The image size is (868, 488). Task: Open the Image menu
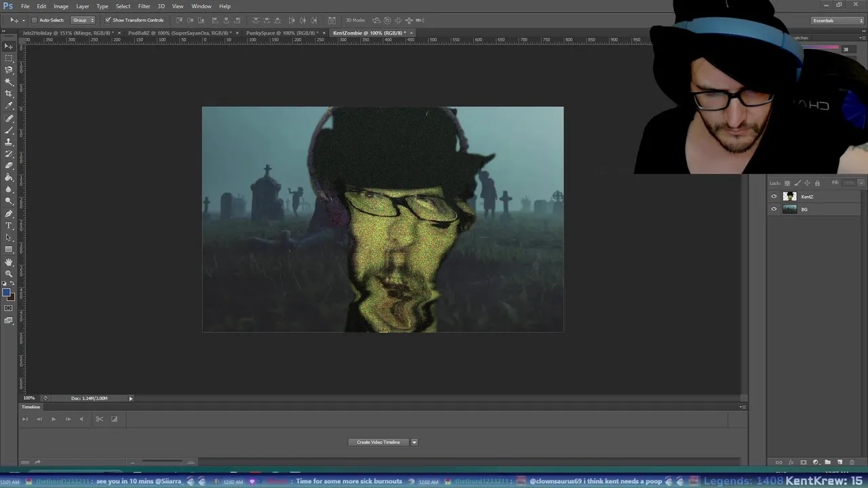(x=61, y=6)
